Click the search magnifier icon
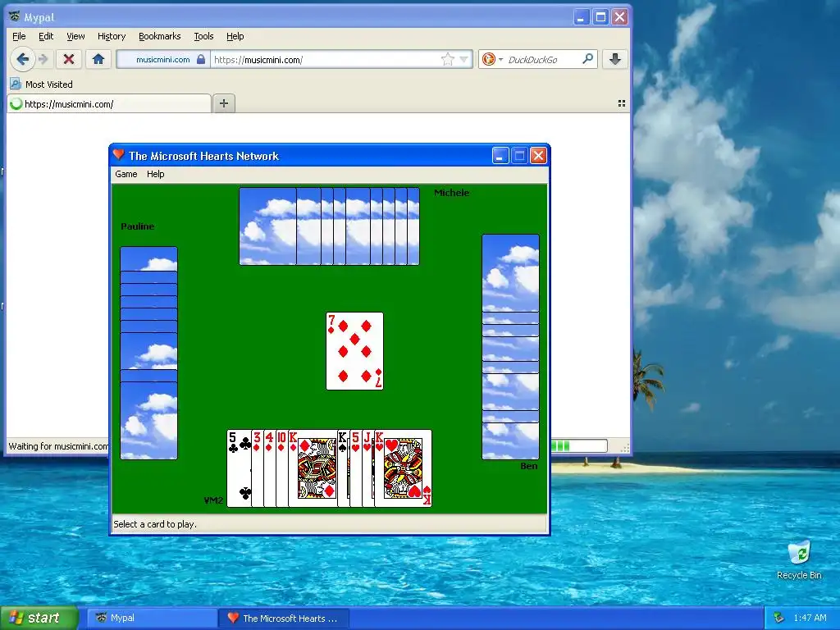The height and width of the screenshot is (630, 840). [x=587, y=59]
